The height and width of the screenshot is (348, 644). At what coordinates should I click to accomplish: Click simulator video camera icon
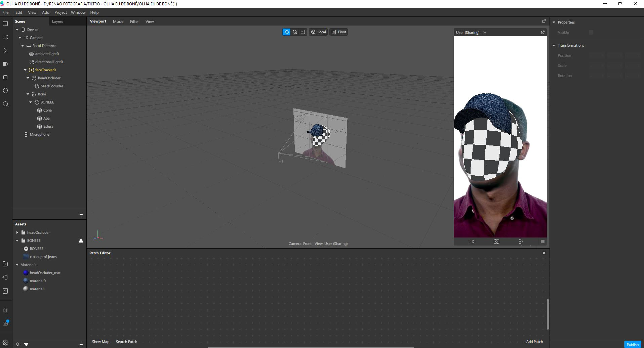pos(472,242)
